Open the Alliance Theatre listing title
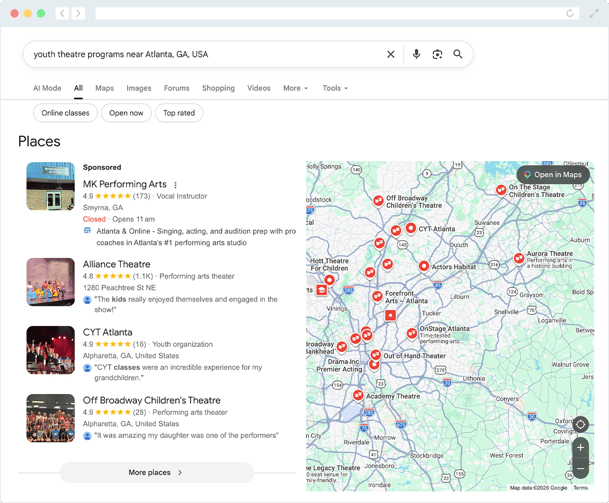Screen dimensions: 609x503 pos(117,264)
